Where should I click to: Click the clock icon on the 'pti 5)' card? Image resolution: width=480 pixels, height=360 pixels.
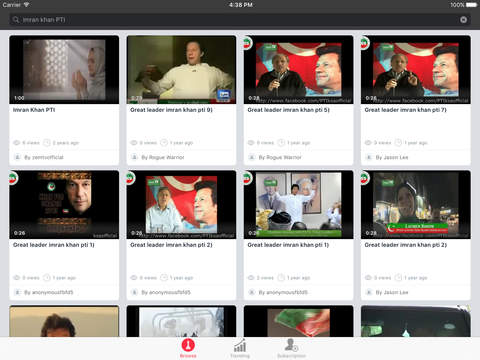pyautogui.click(x=281, y=143)
